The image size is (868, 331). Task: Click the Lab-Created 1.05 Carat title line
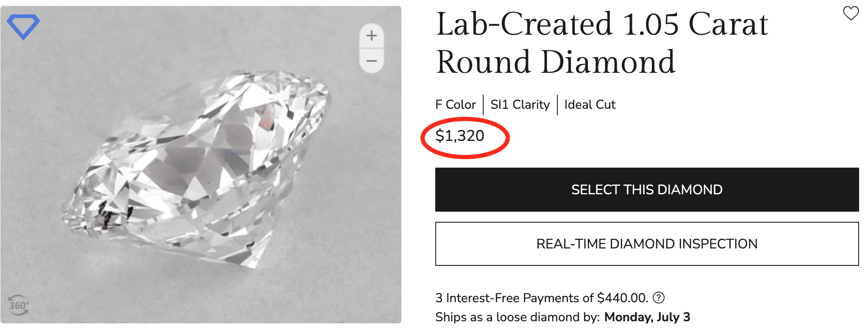pos(602,24)
